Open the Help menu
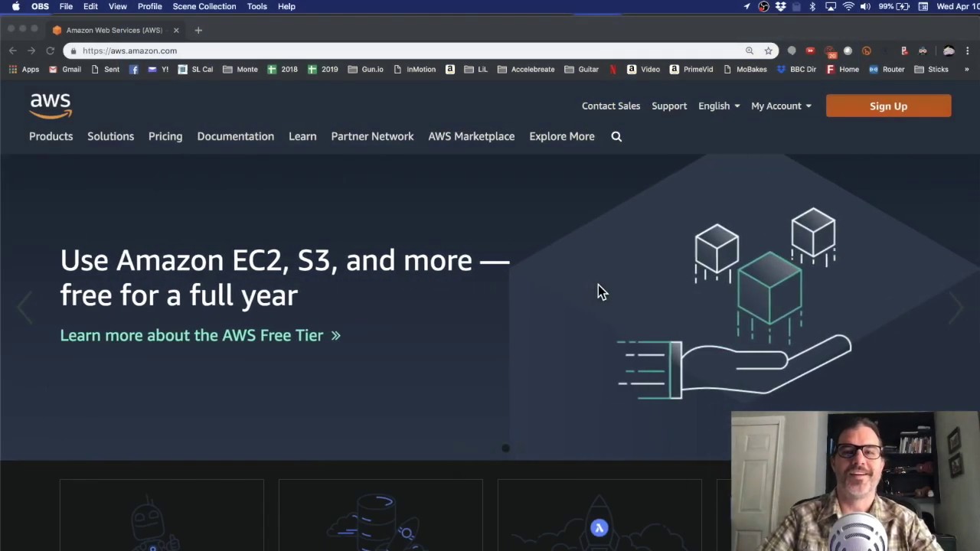Viewport: 980px width, 551px height. tap(286, 6)
